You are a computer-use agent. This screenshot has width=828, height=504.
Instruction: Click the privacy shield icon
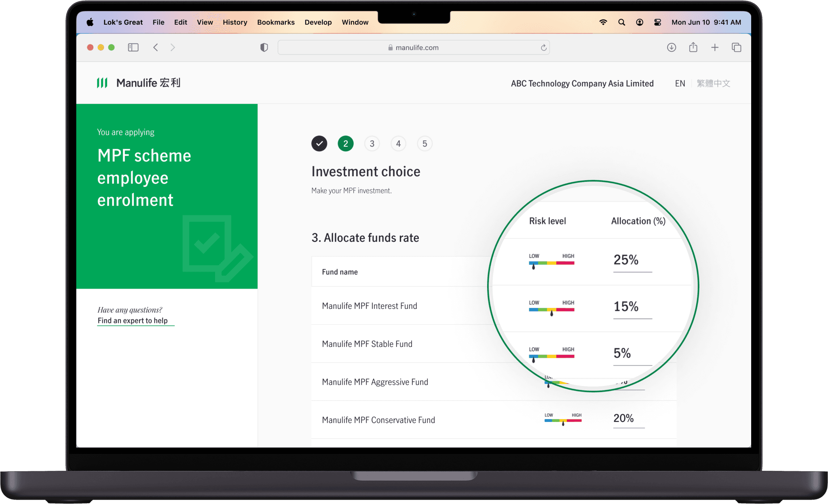pyautogui.click(x=264, y=48)
